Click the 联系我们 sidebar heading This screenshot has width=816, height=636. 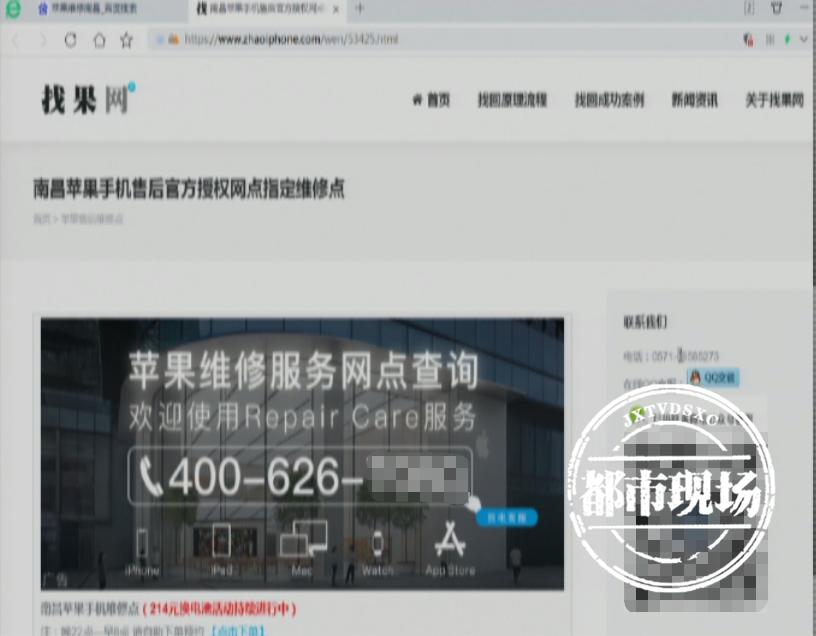(645, 322)
